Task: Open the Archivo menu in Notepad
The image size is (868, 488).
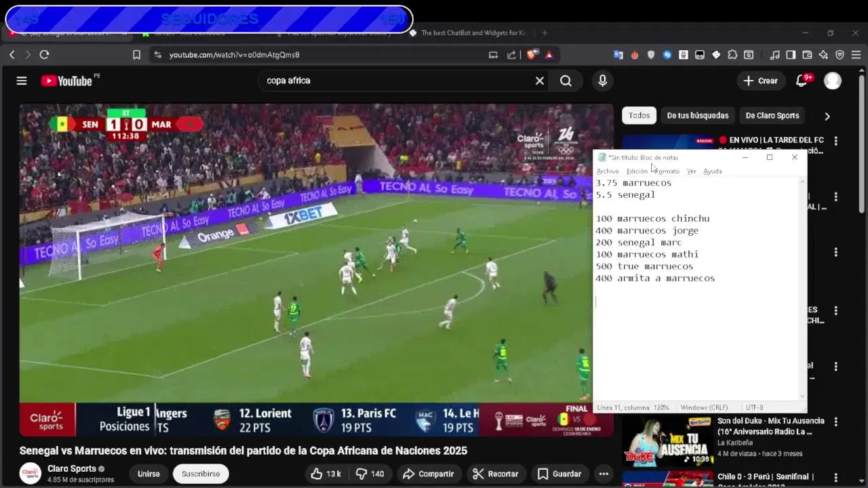Action: [x=608, y=171]
